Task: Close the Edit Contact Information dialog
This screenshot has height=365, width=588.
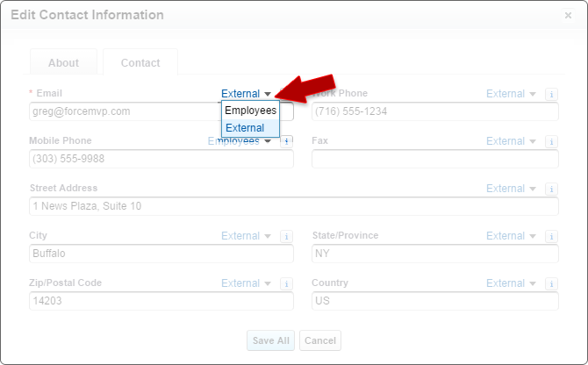Action: pos(568,16)
